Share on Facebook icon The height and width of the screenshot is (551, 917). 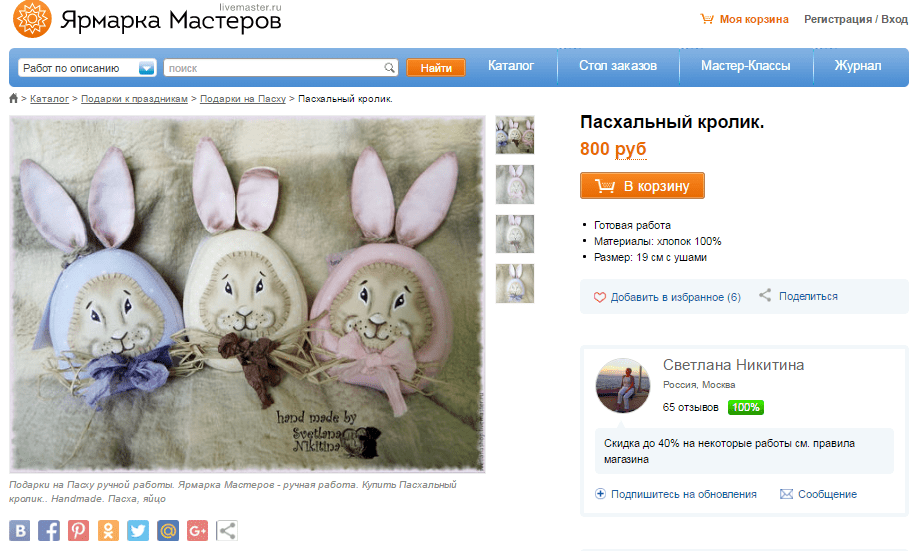pyautogui.click(x=49, y=531)
